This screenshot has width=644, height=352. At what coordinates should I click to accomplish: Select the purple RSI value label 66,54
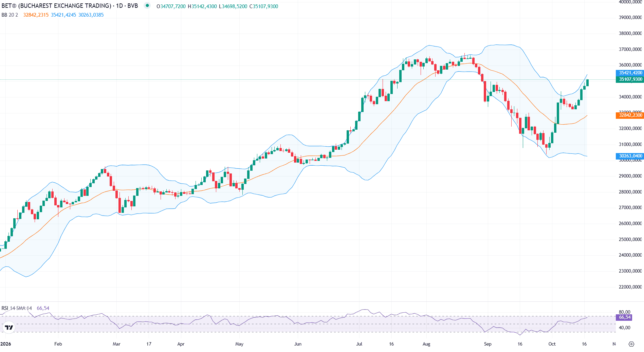[624, 317]
